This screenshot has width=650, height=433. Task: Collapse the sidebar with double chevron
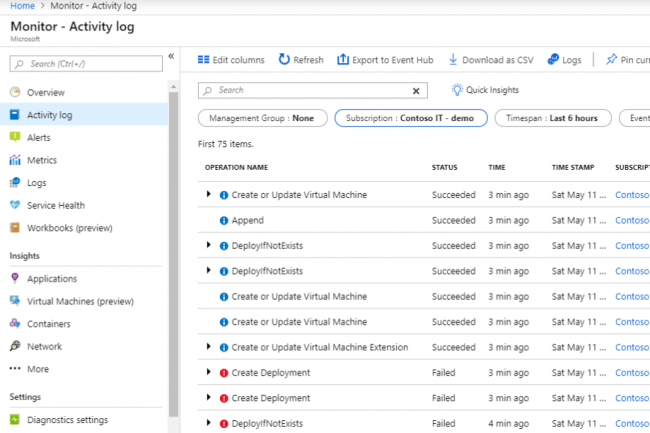(171, 56)
